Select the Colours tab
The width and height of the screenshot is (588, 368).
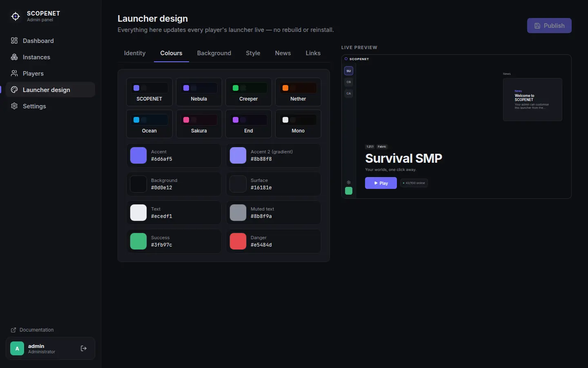coord(171,53)
